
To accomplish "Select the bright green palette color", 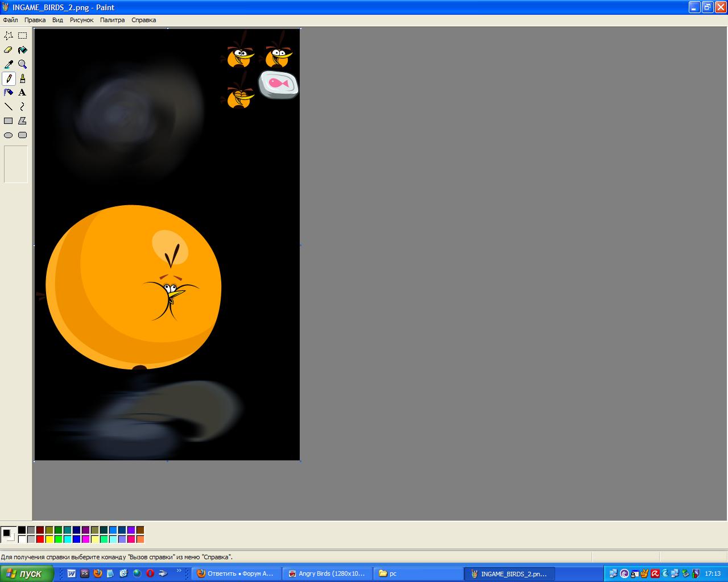I will (x=58, y=539).
